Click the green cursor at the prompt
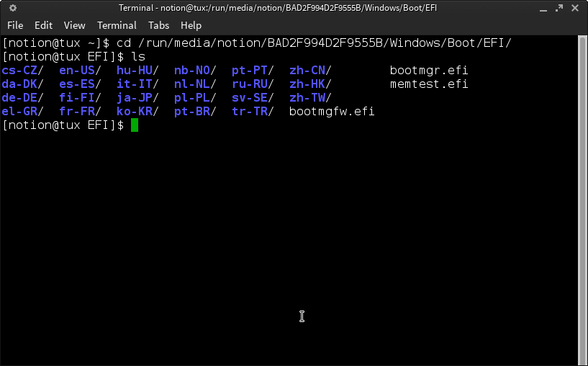Screen dimensions: 588x366 [135, 125]
